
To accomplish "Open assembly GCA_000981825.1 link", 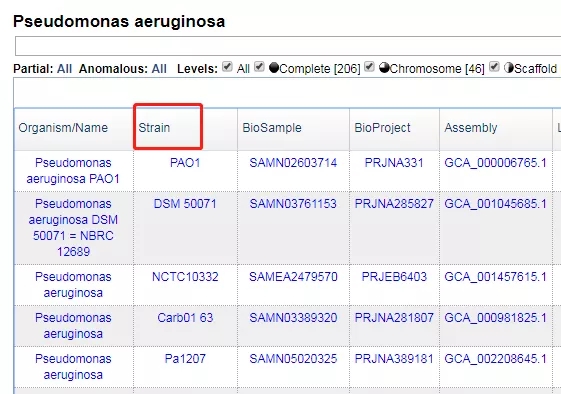I will click(x=496, y=317).
